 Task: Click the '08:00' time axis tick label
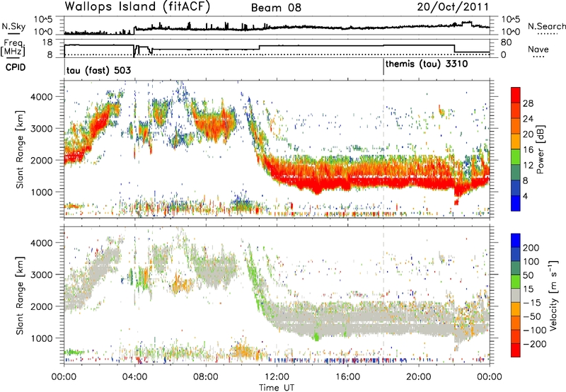(206, 377)
